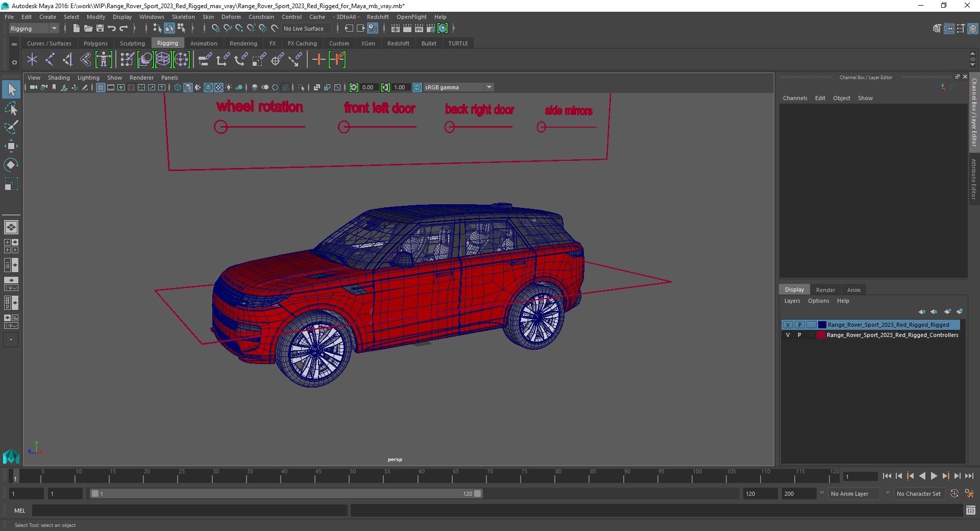Save the scene with the floppy disk icon
The image size is (980, 531).
pyautogui.click(x=100, y=29)
